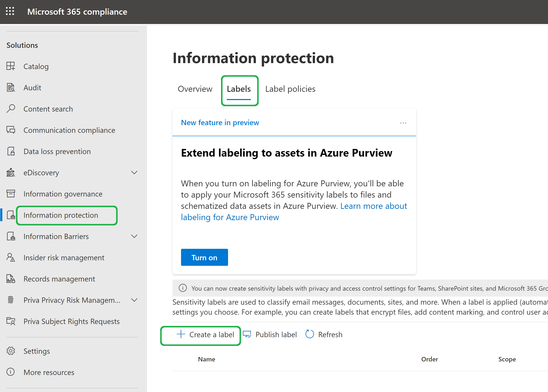Viewport: 548px width, 392px height.
Task: Expand the Priva Privacy Risk Management chevron
Action: pyautogui.click(x=134, y=300)
